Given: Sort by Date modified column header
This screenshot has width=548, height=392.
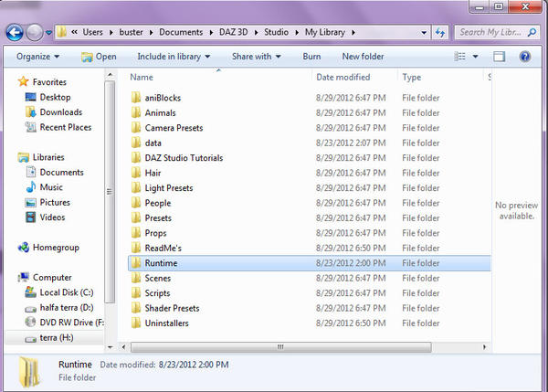Looking at the screenshot, I should coord(342,77).
